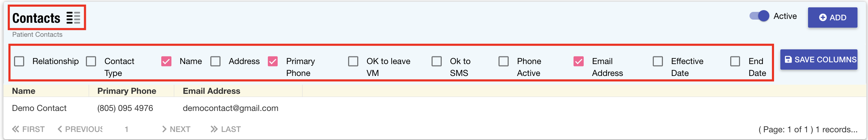Check the OK to leave VM checkbox
The width and height of the screenshot is (868, 140).
click(x=353, y=62)
